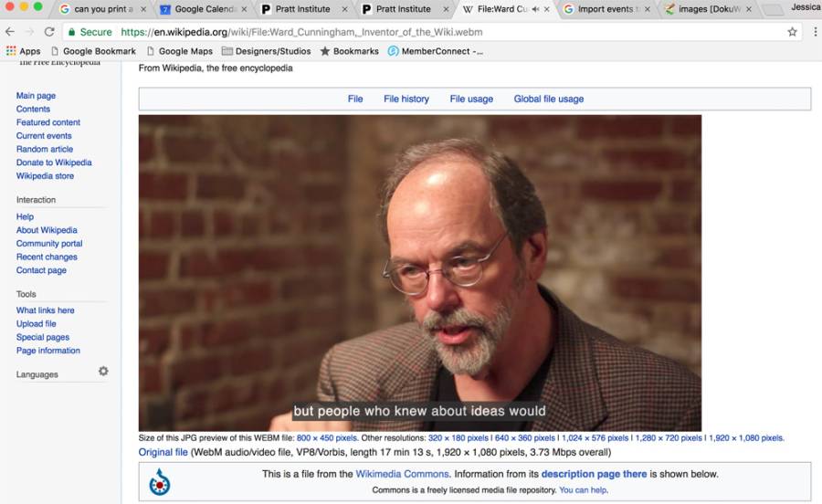This screenshot has height=504, width=822.
Task: Close the 'Import events' tab
Action: (648, 9)
